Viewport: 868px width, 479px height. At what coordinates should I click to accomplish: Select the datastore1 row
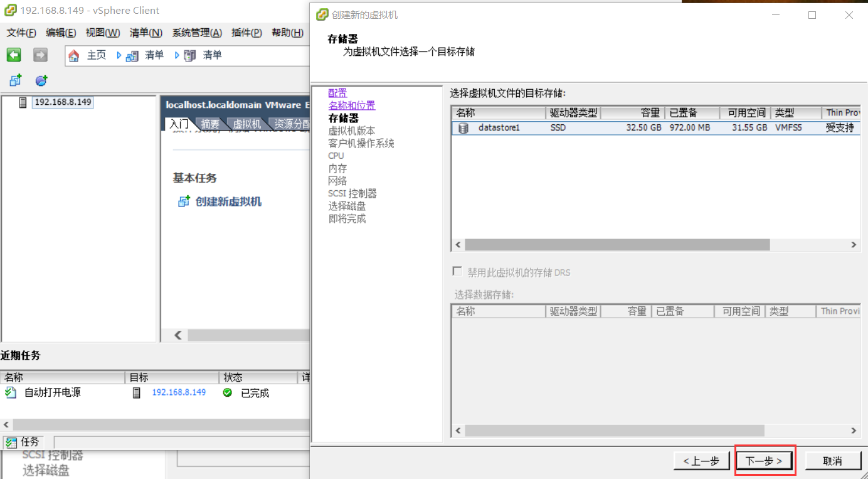tap(655, 128)
